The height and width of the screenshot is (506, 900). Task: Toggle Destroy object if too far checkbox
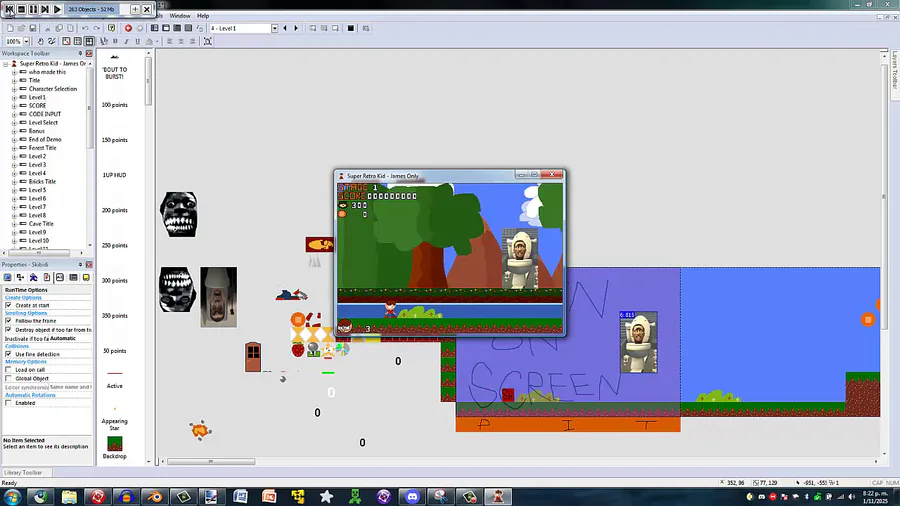pos(9,330)
